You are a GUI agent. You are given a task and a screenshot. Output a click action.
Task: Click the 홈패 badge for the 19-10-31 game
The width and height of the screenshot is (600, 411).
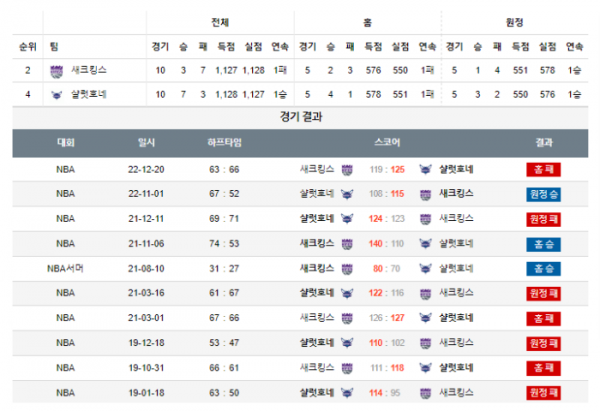[543, 368]
